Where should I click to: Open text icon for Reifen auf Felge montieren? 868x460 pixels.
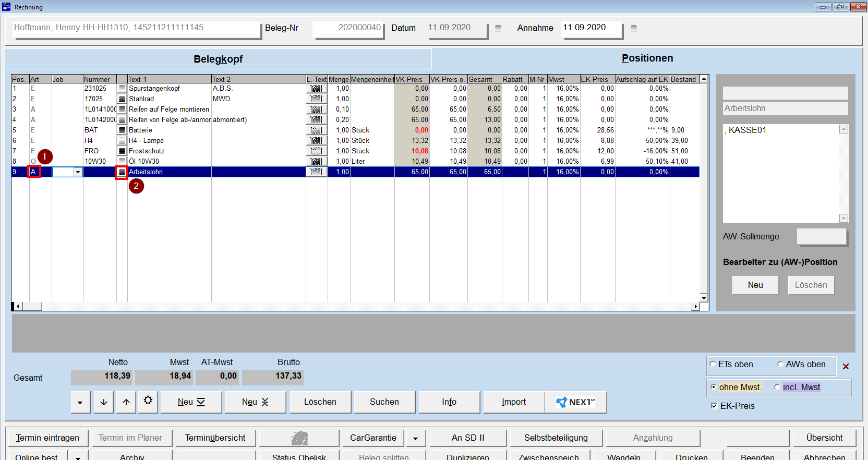point(122,110)
